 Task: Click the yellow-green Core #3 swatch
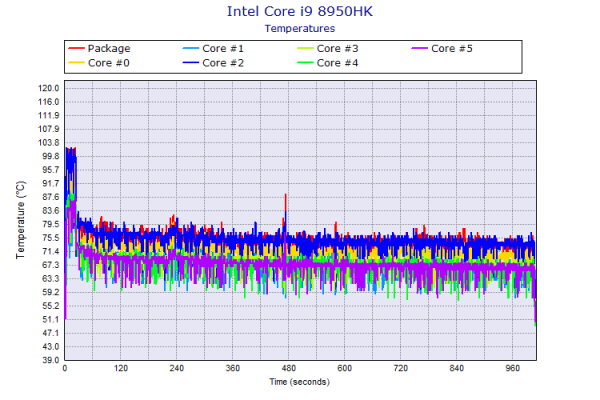pyautogui.click(x=305, y=48)
